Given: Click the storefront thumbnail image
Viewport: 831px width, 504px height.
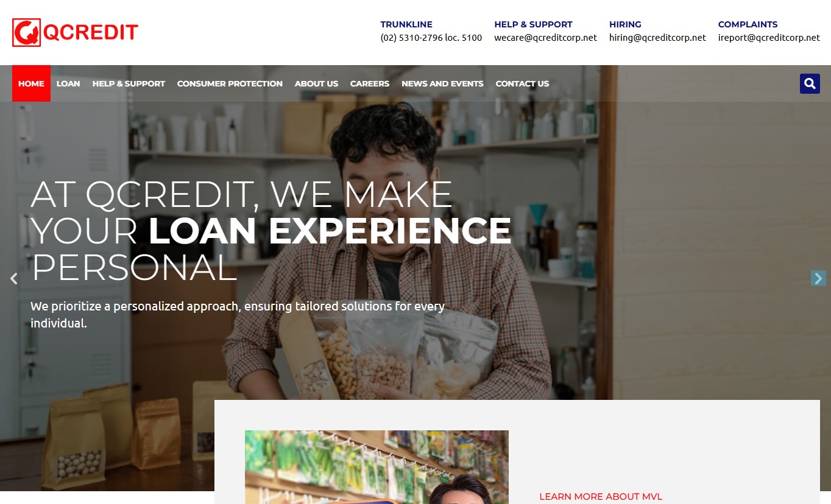Looking at the screenshot, I should tap(377, 467).
